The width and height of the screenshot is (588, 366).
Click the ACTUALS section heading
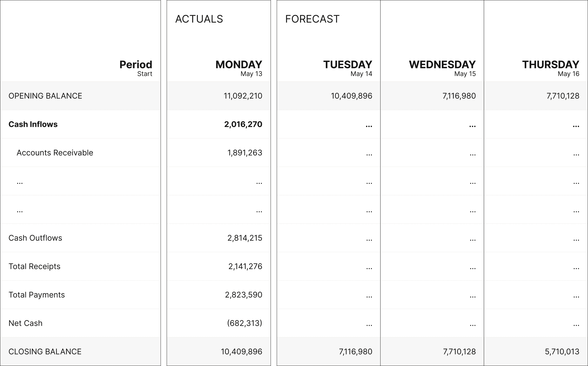(x=199, y=19)
